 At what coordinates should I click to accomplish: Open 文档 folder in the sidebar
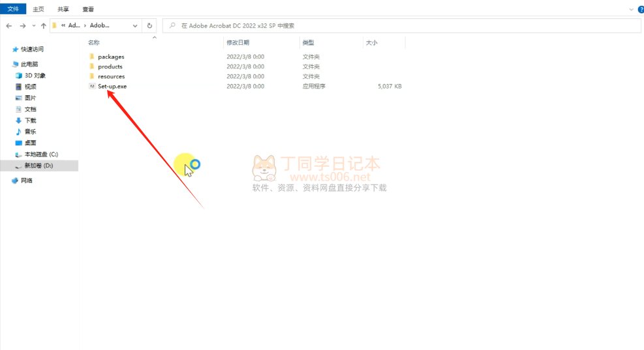pyautogui.click(x=31, y=109)
